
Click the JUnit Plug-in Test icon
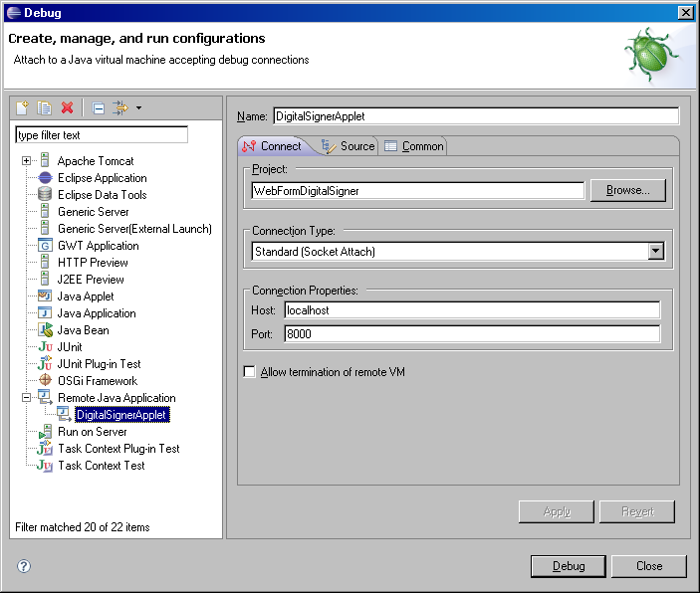coord(45,363)
